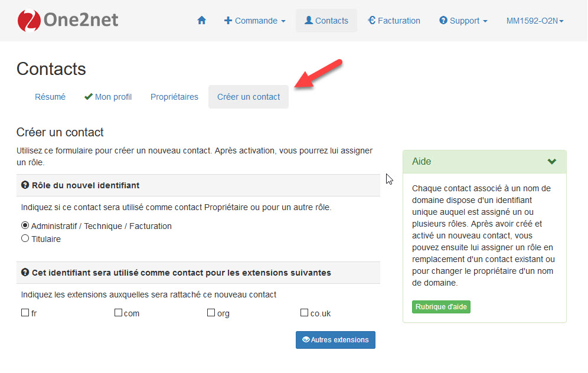
Task: Open the Commande dropdown menu
Action: click(x=254, y=21)
